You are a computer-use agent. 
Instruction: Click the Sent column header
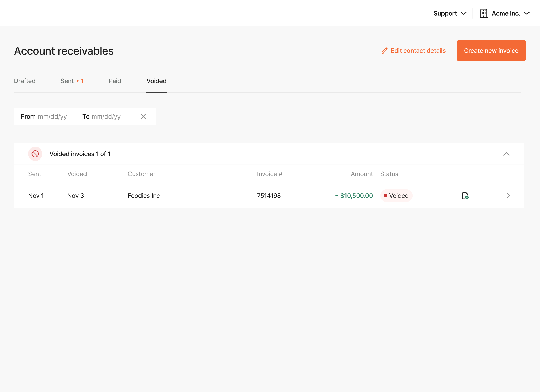tap(35, 174)
